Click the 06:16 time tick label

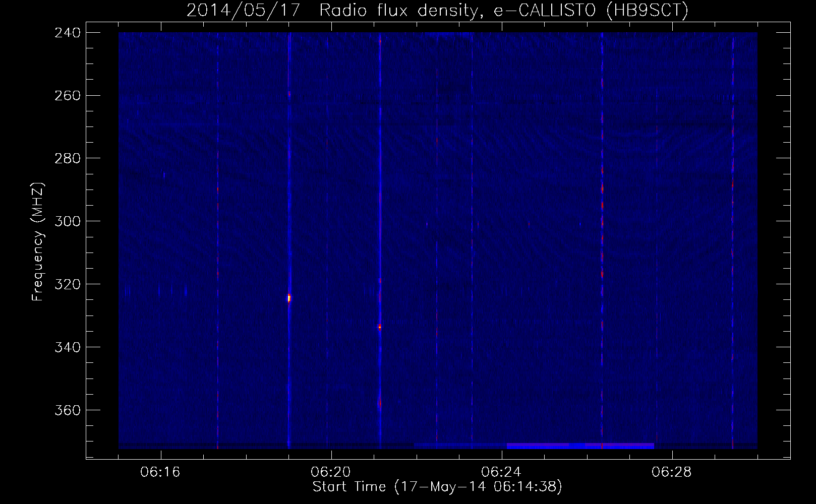click(160, 472)
